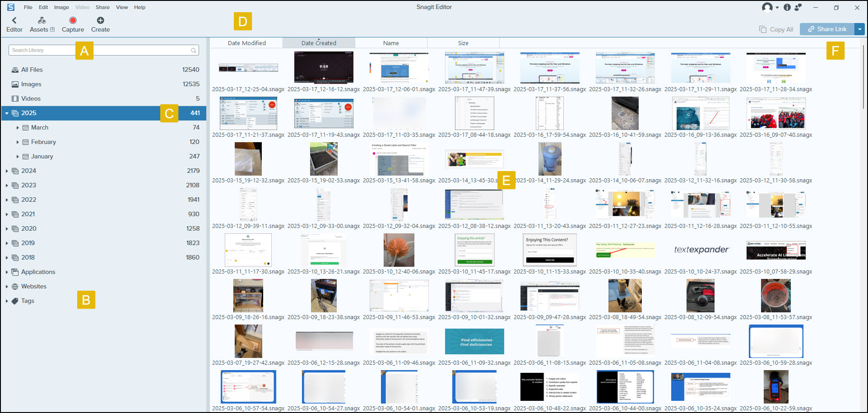Viewport: 868px width, 413px height.
Task: Click the notifications icon beside info icon
Action: (798, 7)
